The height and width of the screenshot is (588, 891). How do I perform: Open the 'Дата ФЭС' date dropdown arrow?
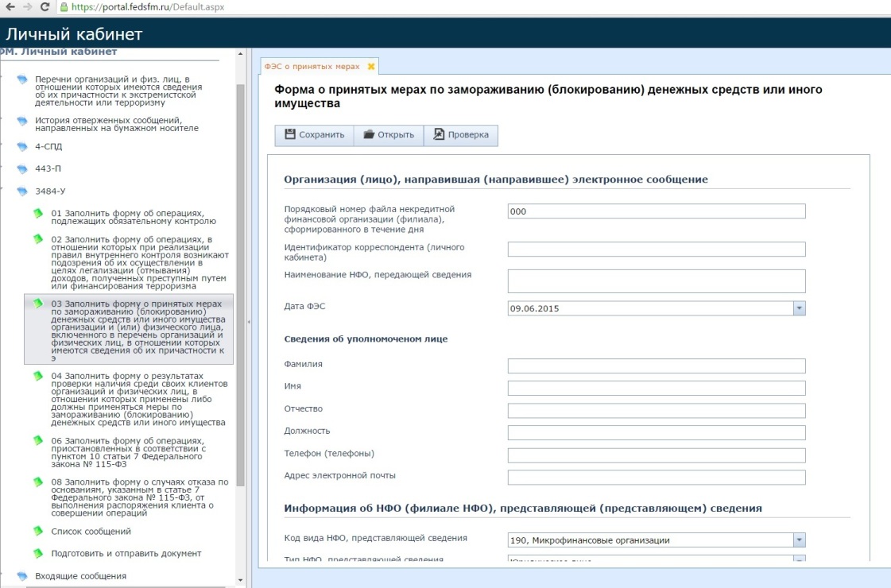click(799, 308)
